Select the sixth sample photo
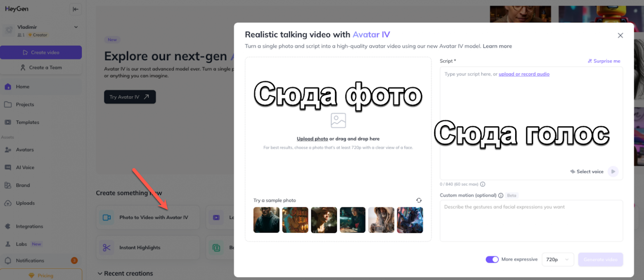The height and width of the screenshot is (280, 644). coord(410,220)
